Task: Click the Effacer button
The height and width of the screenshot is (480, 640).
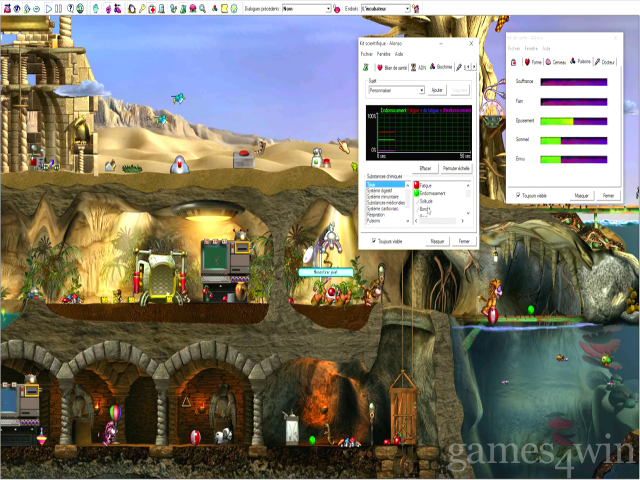Action: [x=424, y=167]
